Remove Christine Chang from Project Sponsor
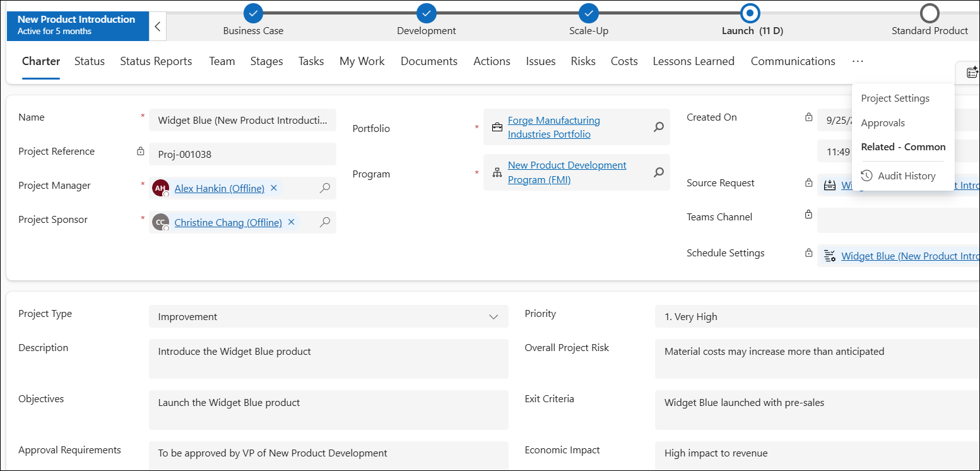This screenshot has width=980, height=471. [292, 222]
